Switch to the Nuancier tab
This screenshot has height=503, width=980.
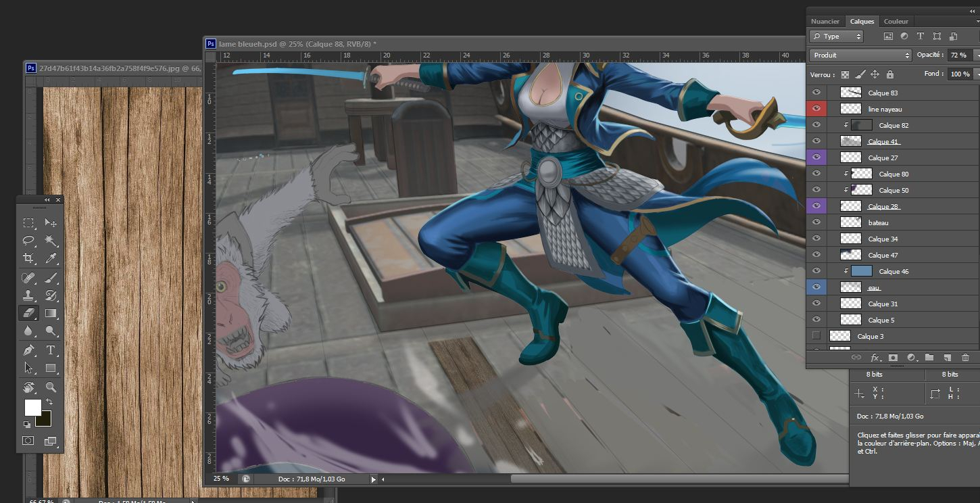[x=825, y=22]
